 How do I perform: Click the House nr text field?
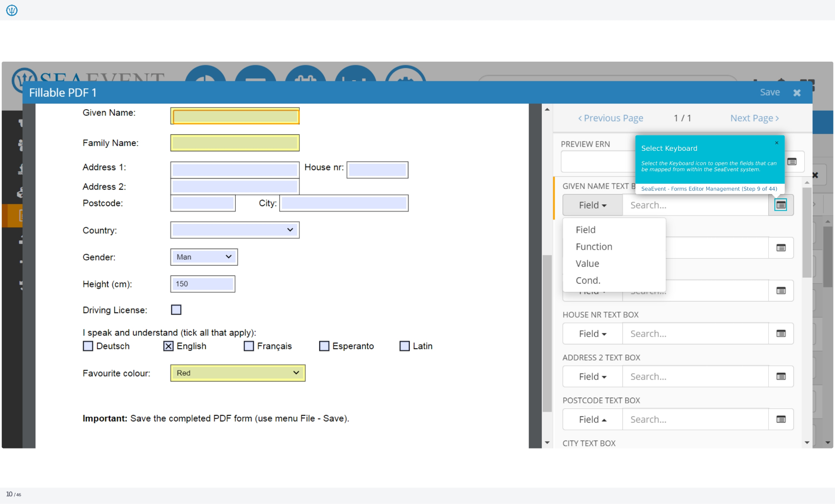pyautogui.click(x=378, y=170)
